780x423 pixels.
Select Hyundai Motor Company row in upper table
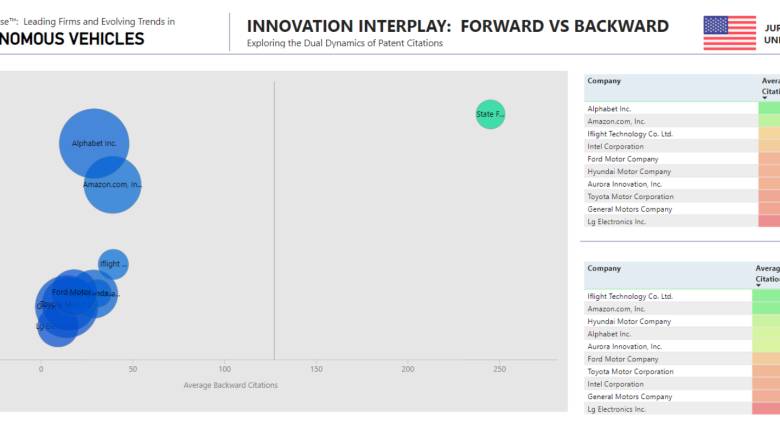(629, 171)
